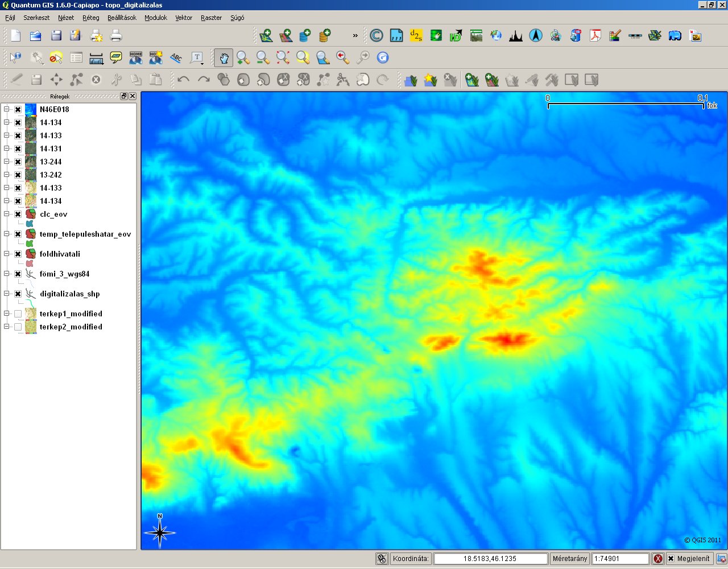The image size is (728, 569).
Task: Choose the Zoom Out magnifier tool
Action: (x=263, y=57)
